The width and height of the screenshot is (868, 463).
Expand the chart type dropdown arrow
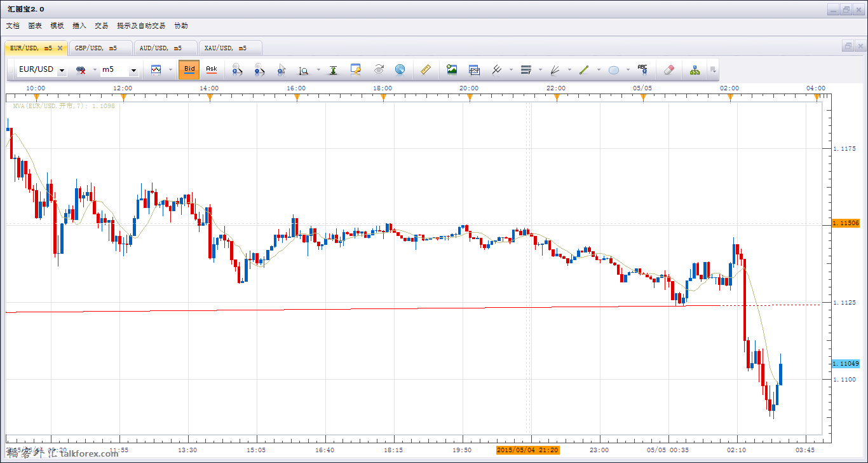pos(170,70)
